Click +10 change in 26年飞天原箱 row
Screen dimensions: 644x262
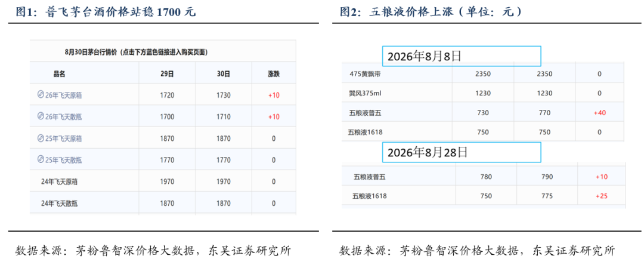274,95
